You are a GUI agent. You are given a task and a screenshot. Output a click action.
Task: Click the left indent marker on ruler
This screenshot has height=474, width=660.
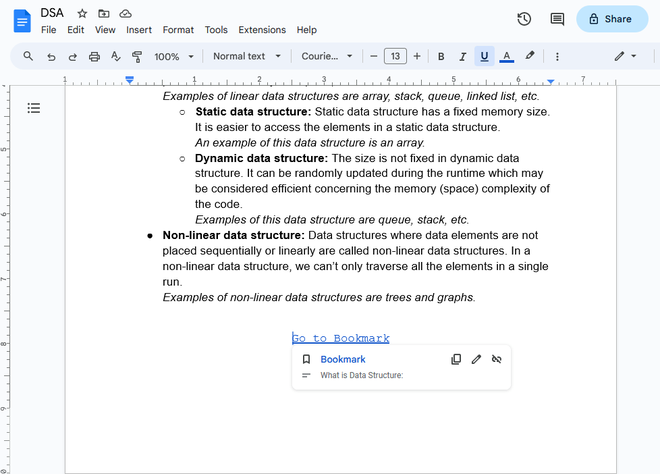point(130,80)
